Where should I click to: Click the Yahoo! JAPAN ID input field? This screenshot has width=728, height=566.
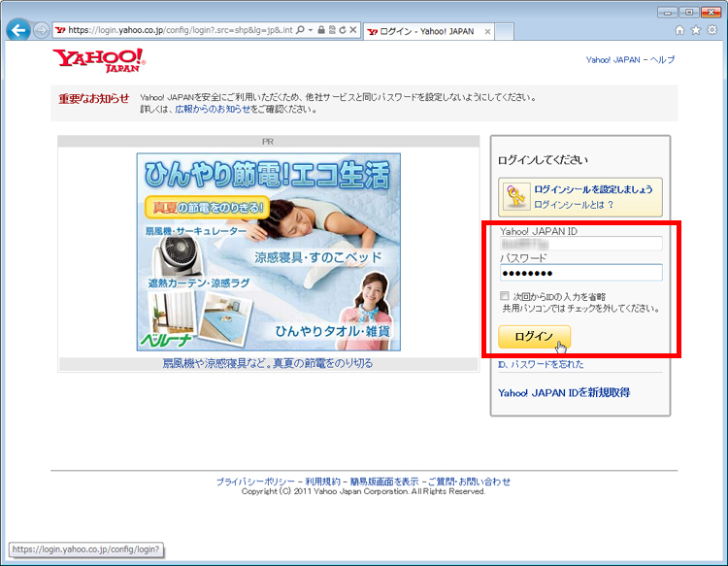581,244
